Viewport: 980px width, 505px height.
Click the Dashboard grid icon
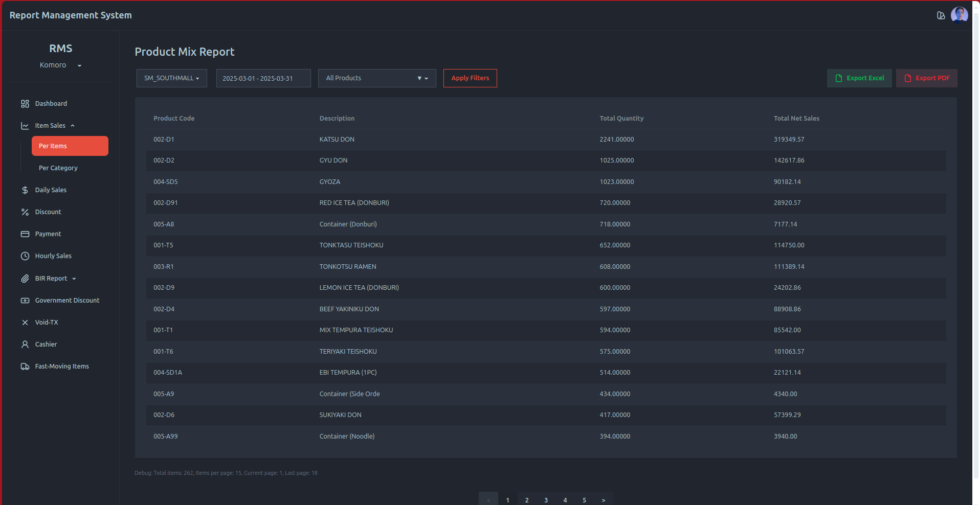point(25,104)
